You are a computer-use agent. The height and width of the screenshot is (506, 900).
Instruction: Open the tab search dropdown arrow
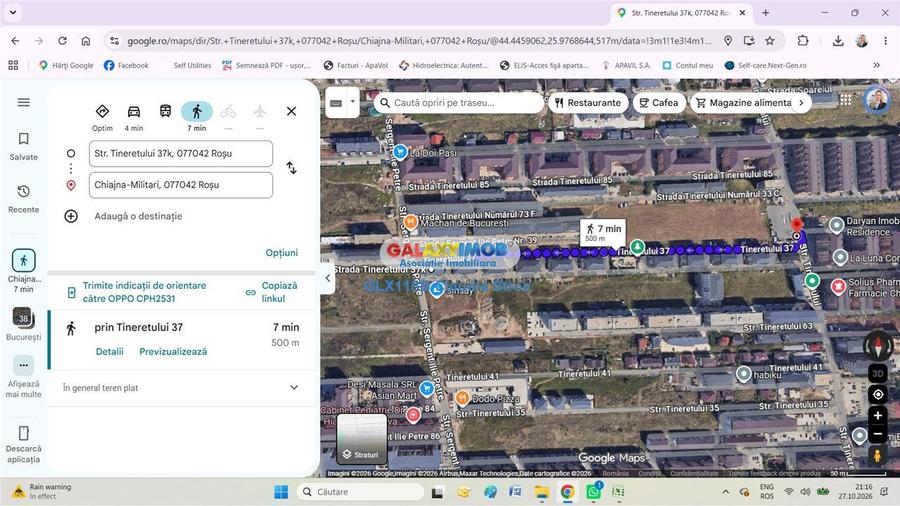(13, 12)
